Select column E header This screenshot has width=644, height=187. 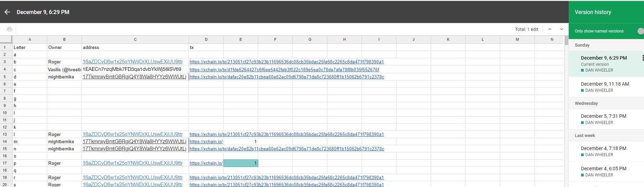pyautogui.click(x=241, y=39)
